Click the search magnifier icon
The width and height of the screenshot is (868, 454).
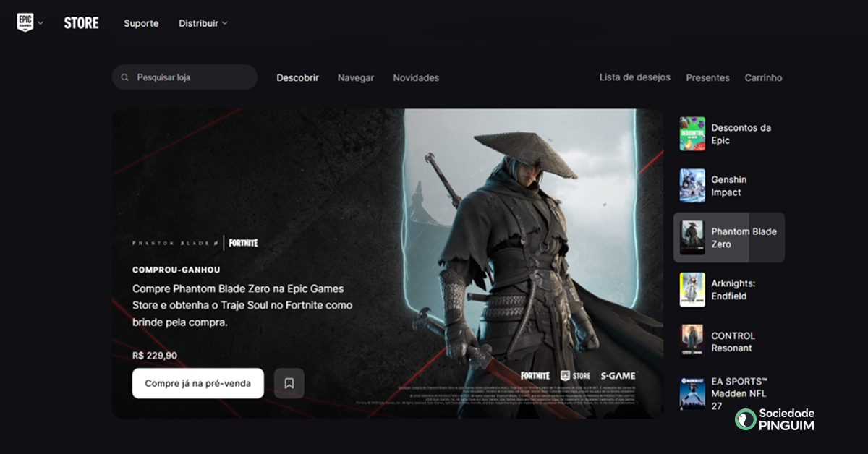coord(125,77)
